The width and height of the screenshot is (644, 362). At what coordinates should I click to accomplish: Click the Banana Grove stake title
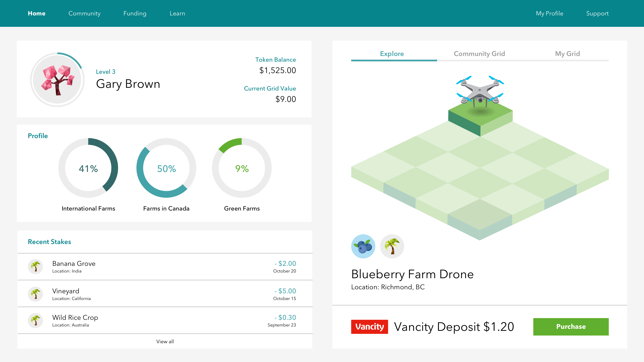click(74, 264)
